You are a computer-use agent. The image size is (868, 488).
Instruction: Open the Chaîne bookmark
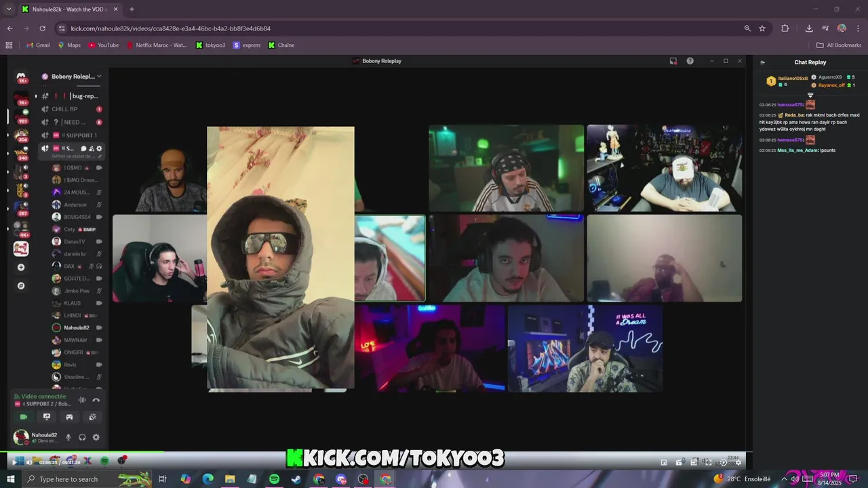[281, 45]
